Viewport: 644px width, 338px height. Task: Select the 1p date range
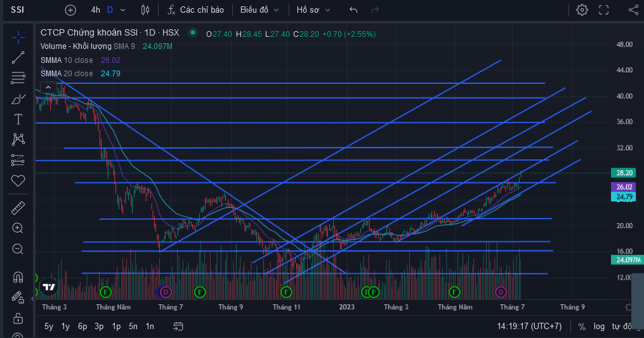[116, 327]
